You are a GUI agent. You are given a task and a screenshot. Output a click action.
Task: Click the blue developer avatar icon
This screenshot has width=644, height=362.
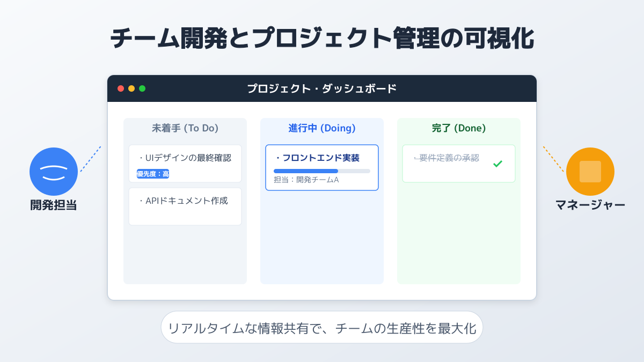(54, 172)
